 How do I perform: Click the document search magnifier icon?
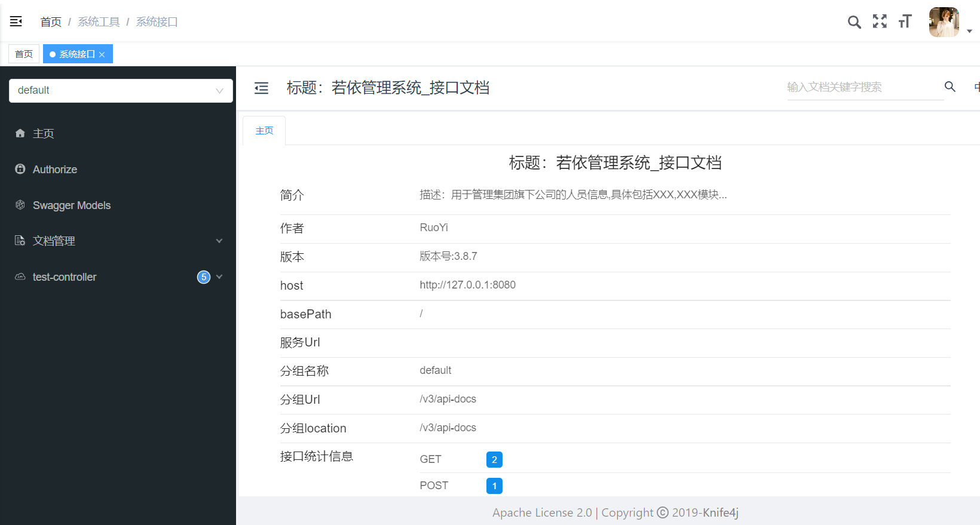(950, 87)
